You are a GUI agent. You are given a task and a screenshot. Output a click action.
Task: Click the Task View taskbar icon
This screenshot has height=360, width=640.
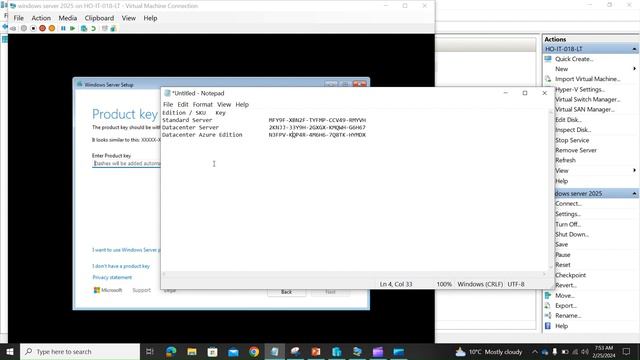(150, 351)
